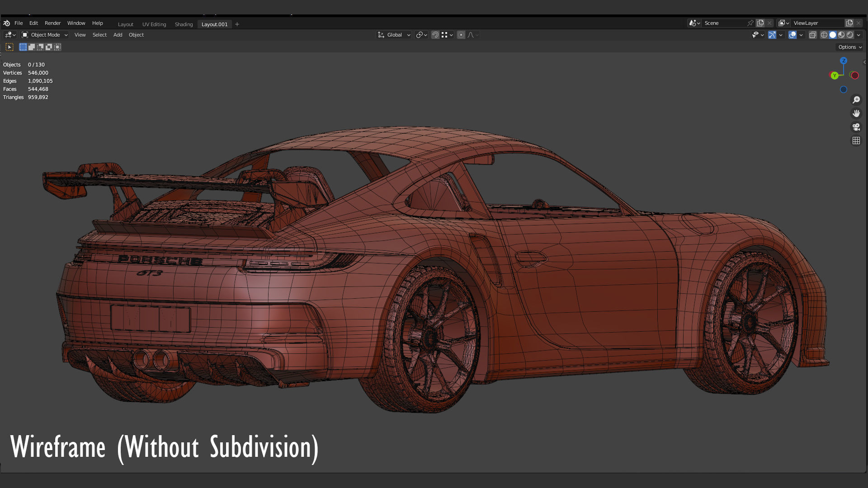
Task: Open the Global transform orientation dropdown
Action: click(x=394, y=35)
